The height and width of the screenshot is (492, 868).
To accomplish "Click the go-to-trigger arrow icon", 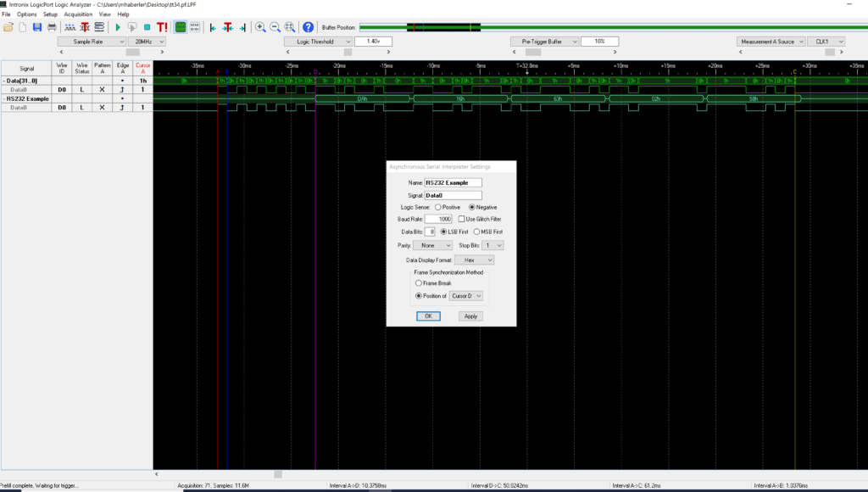I will [x=226, y=26].
